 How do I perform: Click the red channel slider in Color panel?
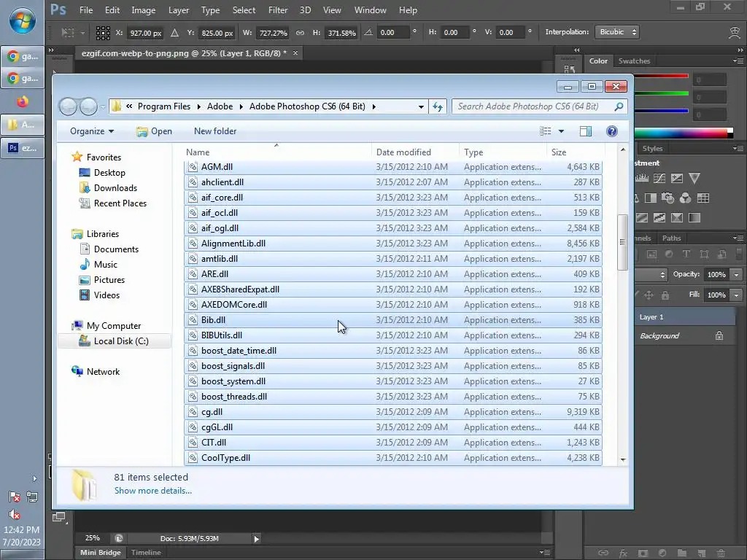(661, 76)
